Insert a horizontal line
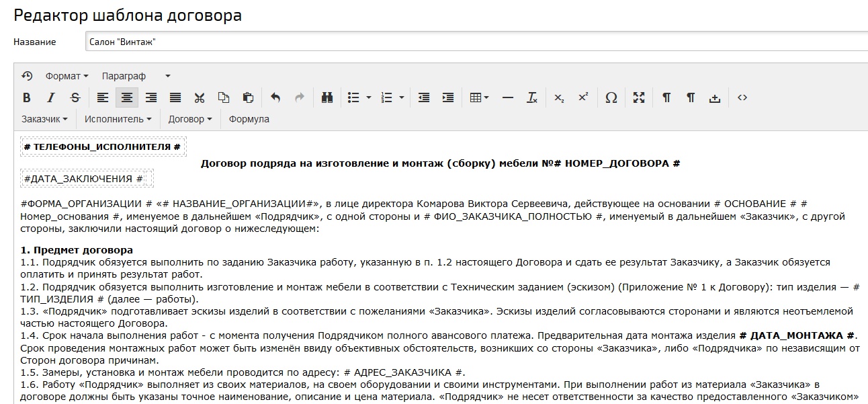Image resolution: width=868 pixels, height=404 pixels. [508, 98]
